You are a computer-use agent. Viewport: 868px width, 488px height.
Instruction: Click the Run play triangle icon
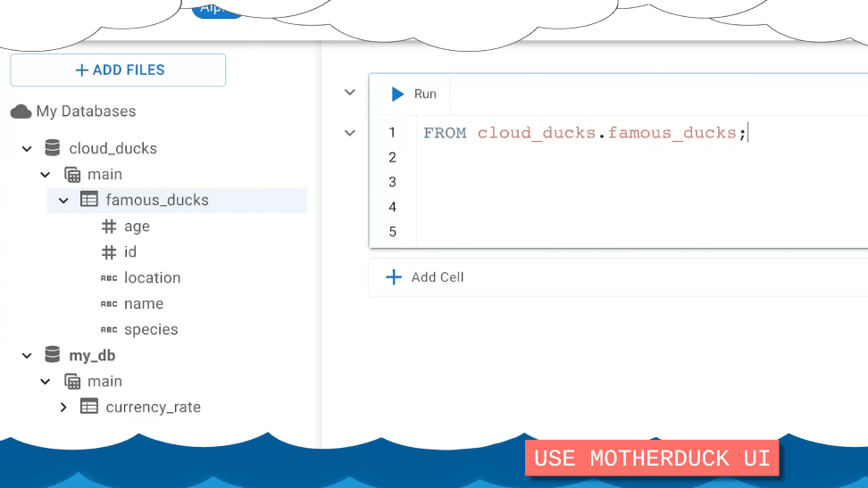point(396,94)
